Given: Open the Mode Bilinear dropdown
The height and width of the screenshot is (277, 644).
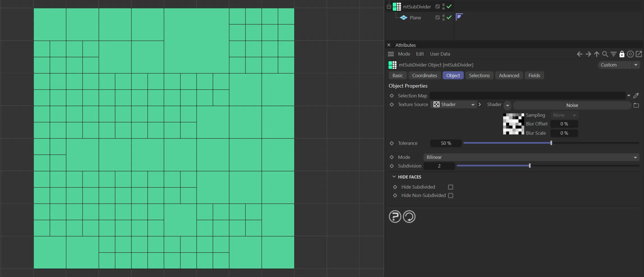Looking at the screenshot, I should click(531, 157).
